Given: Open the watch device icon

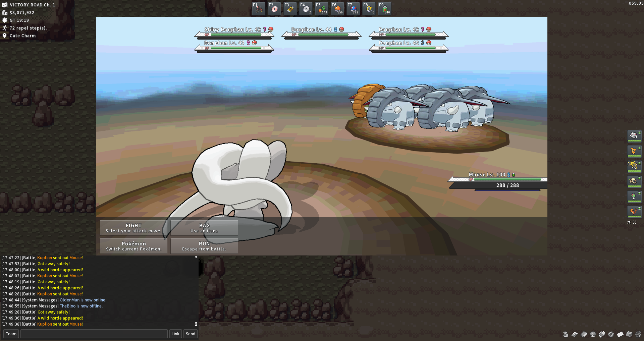Looking at the screenshot, I should 638,334.
